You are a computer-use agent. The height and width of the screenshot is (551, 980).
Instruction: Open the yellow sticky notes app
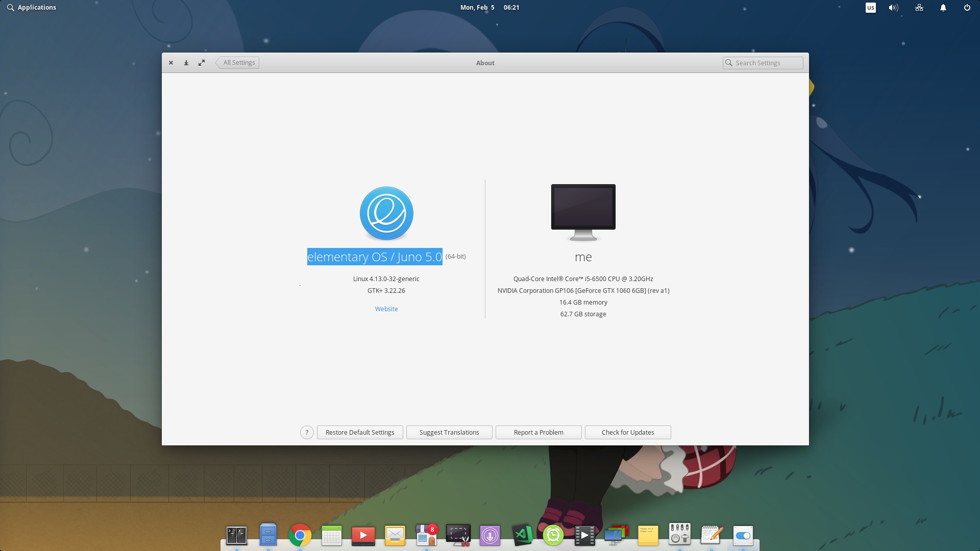(648, 536)
